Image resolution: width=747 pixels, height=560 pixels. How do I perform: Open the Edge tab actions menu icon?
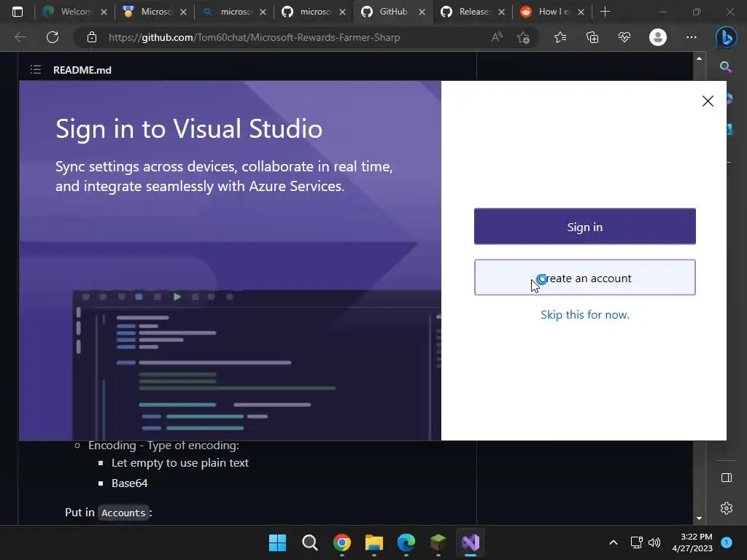pyautogui.click(x=18, y=12)
